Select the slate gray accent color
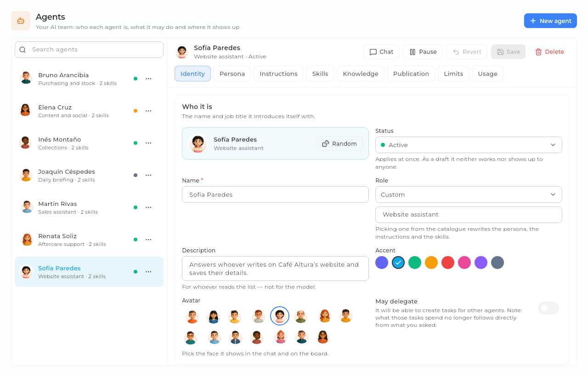 pyautogui.click(x=498, y=263)
